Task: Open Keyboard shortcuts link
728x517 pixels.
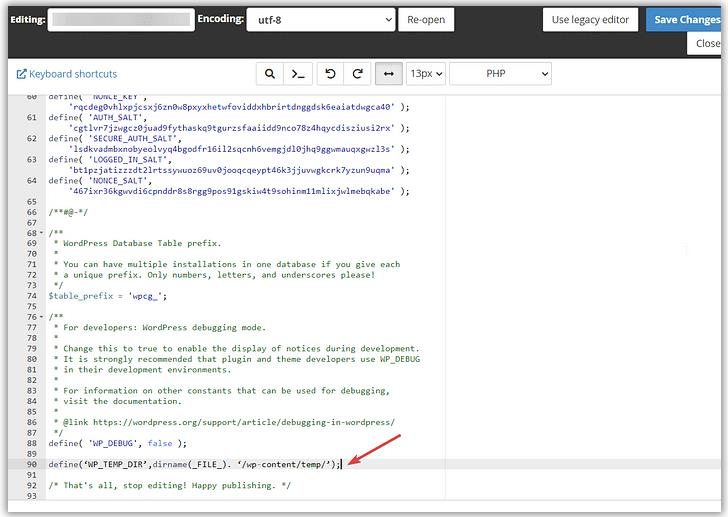Action: tap(73, 74)
